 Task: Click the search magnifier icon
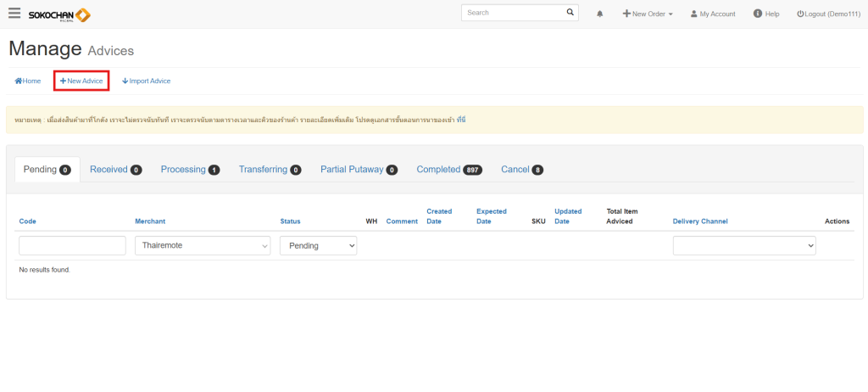tap(570, 13)
